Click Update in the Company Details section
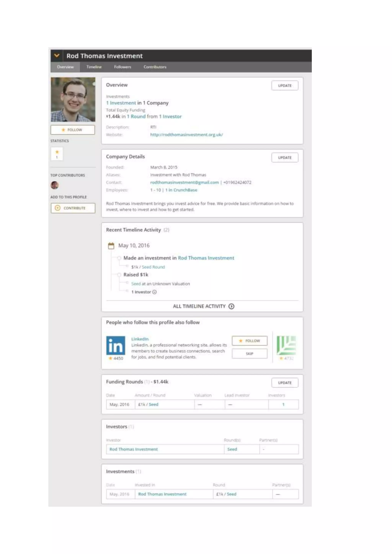The image size is (392, 554). point(285,158)
